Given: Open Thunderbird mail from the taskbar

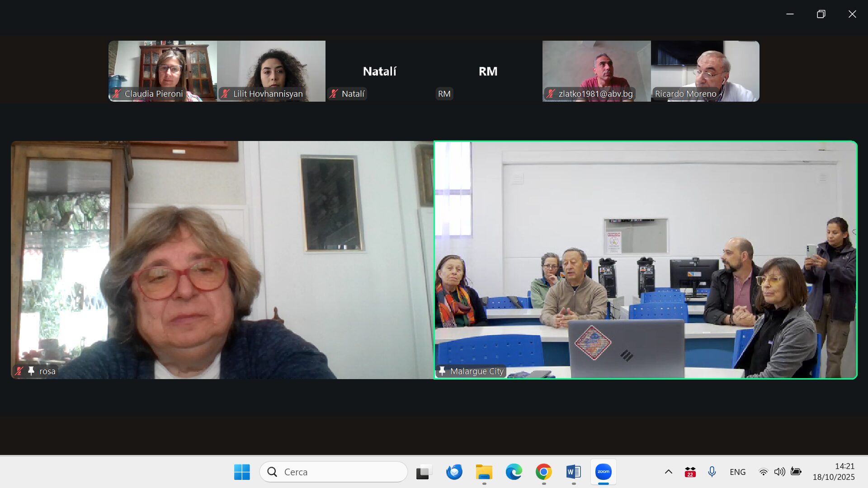Looking at the screenshot, I should coord(454,472).
